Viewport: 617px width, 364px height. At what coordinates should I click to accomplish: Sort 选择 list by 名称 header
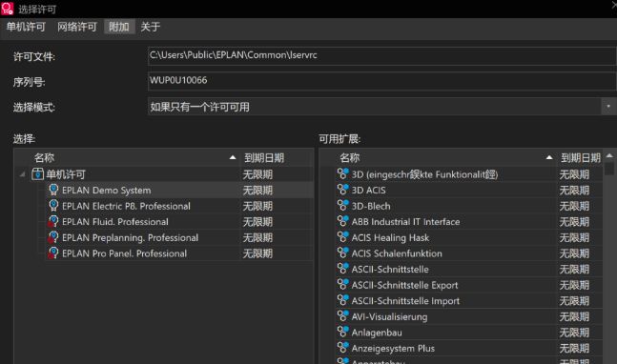pos(127,157)
